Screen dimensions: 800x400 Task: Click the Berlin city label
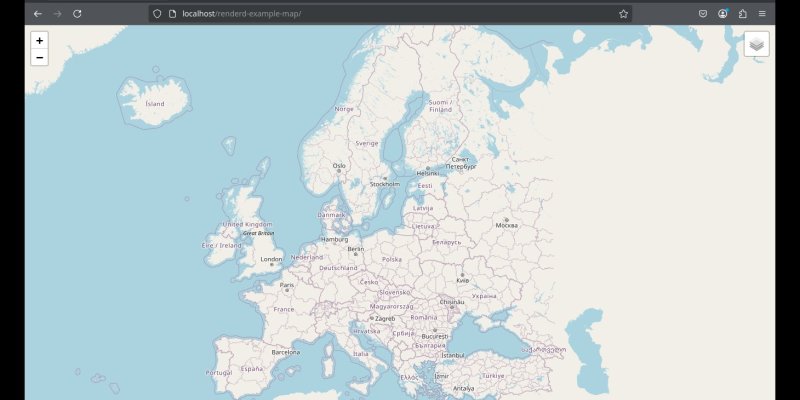point(356,248)
